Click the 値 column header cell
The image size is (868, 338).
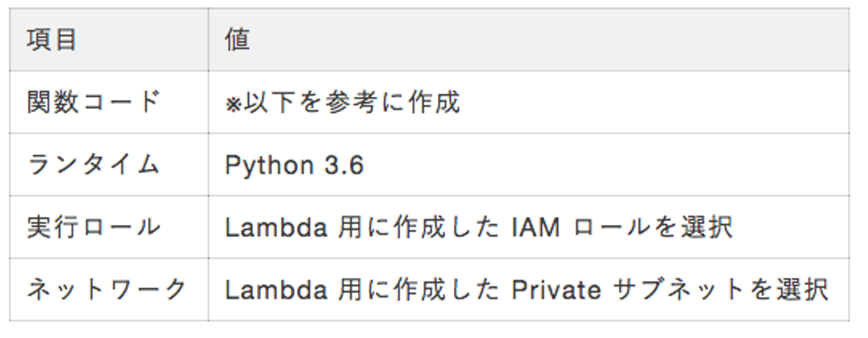click(237, 40)
